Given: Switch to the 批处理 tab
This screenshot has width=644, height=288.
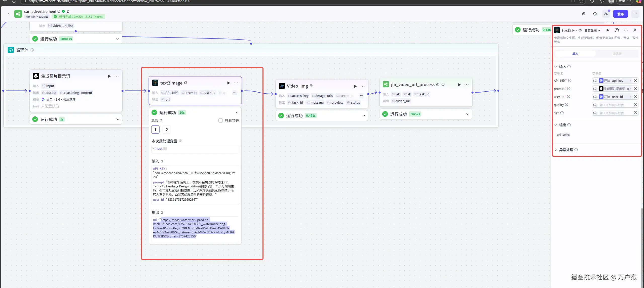Looking at the screenshot, I should [617, 54].
